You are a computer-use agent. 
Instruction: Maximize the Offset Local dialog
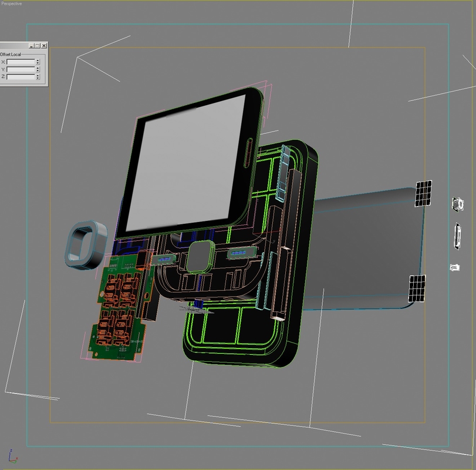(x=38, y=45)
